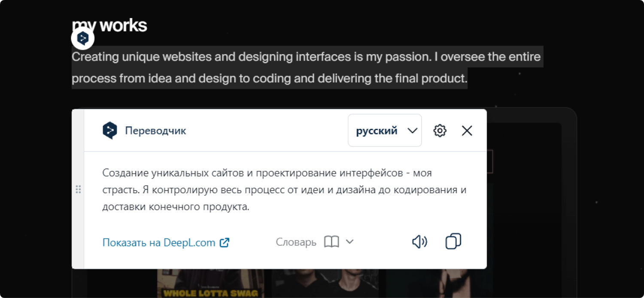Click the highlighted English paragraph
Screen dimensions: 644x298
coord(301,67)
